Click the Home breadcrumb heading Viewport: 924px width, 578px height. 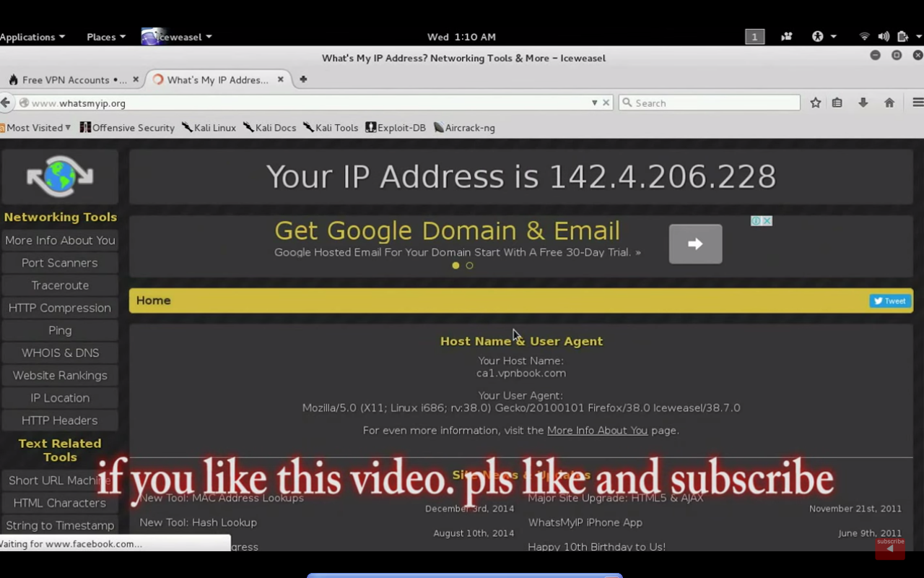(153, 301)
